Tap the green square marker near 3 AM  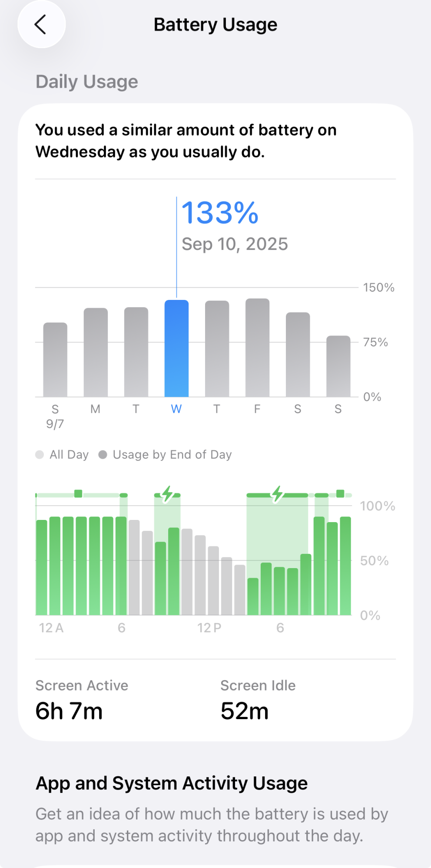tap(78, 493)
